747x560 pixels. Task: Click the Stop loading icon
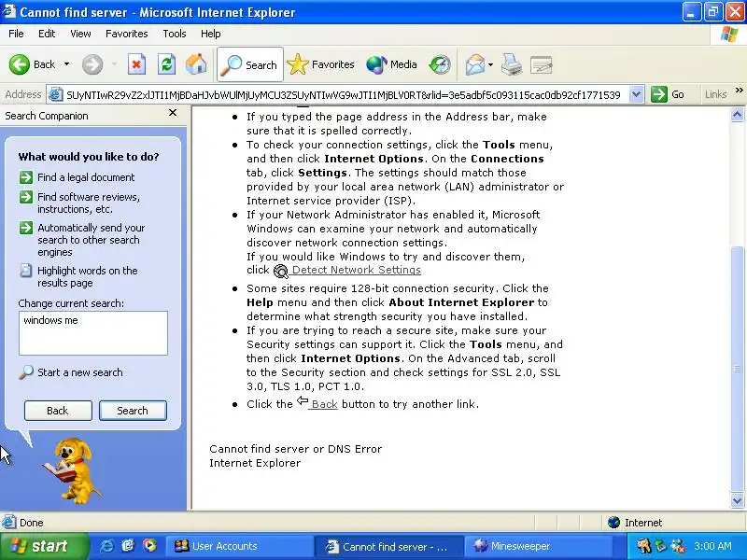[x=136, y=64]
